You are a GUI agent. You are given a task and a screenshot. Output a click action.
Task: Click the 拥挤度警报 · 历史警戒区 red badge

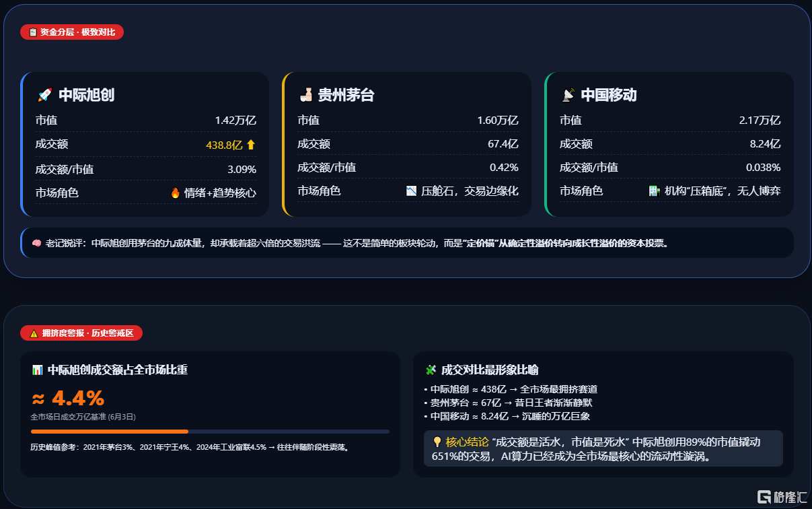(81, 333)
